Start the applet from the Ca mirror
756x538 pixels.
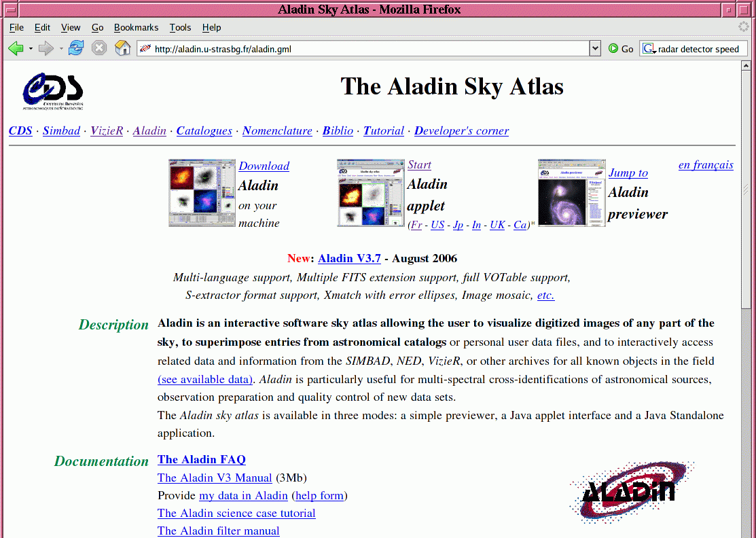(520, 225)
